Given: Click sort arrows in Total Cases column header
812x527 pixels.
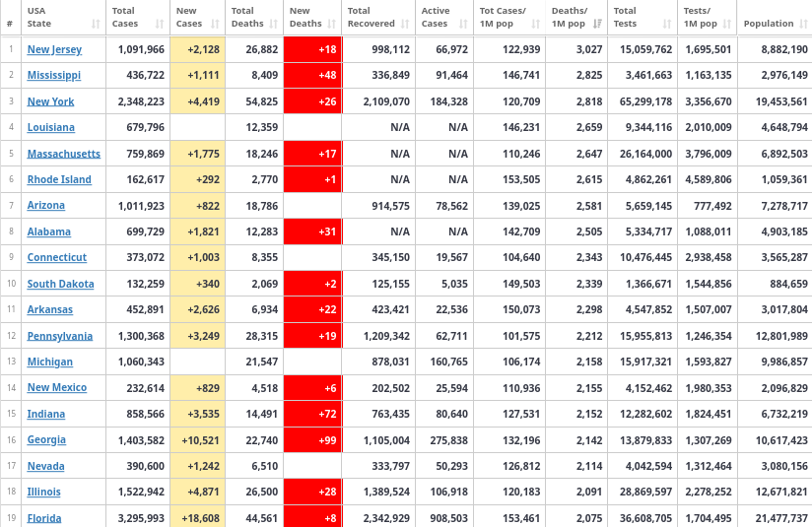Looking at the screenshot, I should [x=160, y=24].
